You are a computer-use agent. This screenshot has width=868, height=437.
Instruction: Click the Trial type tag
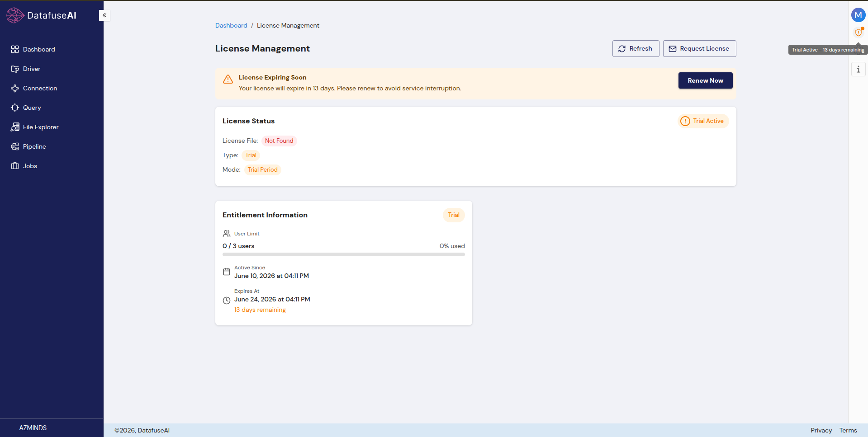tap(251, 155)
